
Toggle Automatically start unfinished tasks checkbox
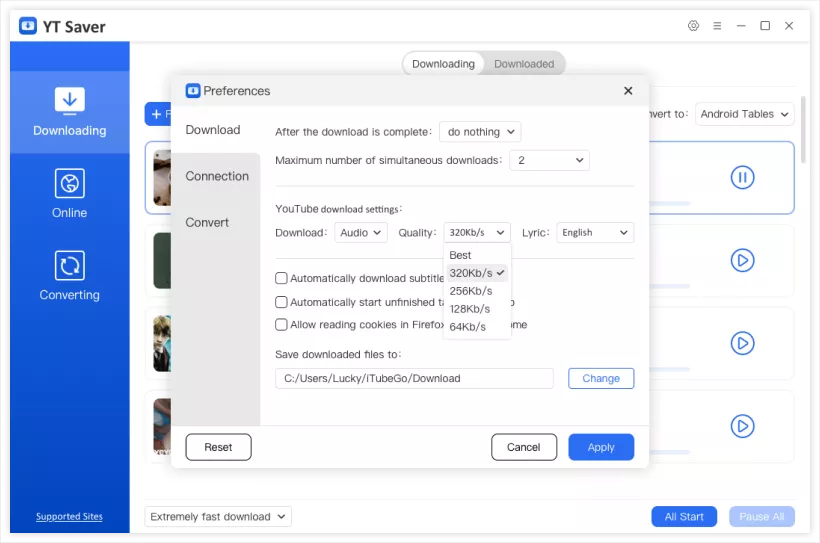point(282,302)
